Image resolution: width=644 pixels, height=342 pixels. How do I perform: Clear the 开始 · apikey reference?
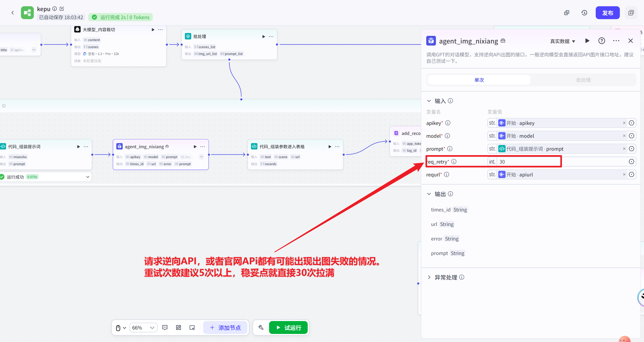click(624, 123)
